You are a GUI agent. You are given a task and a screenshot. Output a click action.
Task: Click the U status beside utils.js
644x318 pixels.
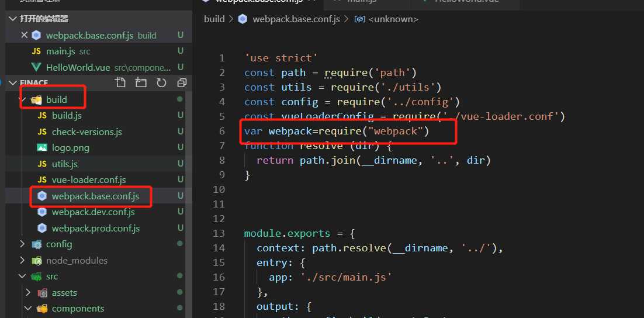pos(180,164)
